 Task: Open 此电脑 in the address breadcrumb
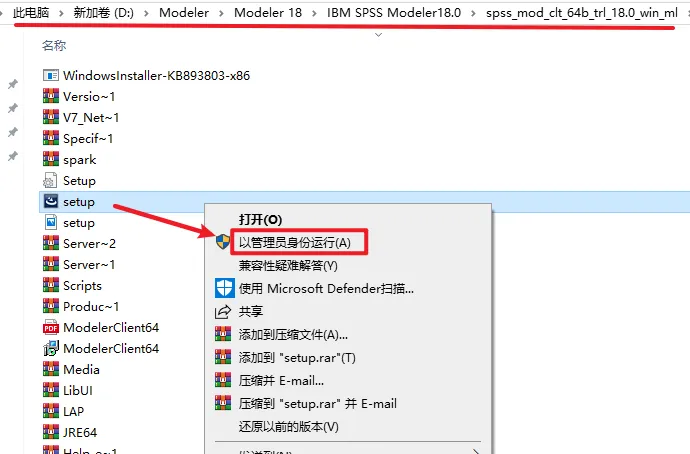[31, 13]
